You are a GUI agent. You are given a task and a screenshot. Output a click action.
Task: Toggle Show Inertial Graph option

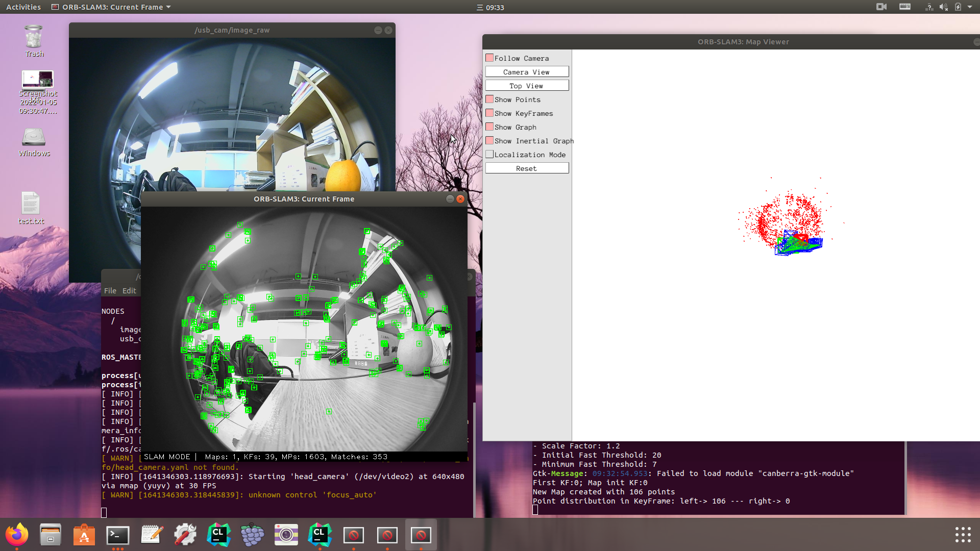point(489,141)
